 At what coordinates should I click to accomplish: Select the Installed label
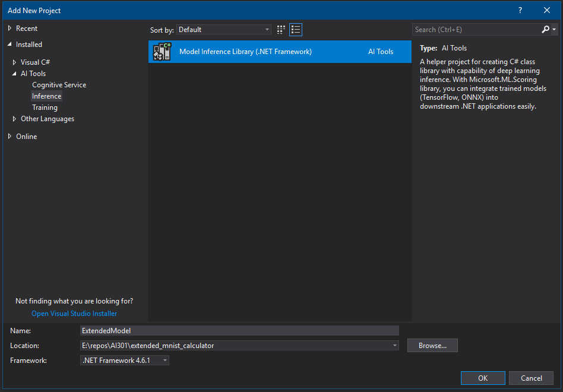pos(29,44)
